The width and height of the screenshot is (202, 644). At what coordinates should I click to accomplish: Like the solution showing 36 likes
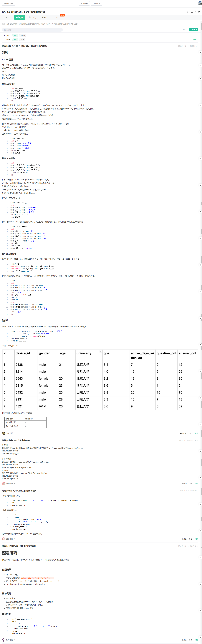click(184, 640)
